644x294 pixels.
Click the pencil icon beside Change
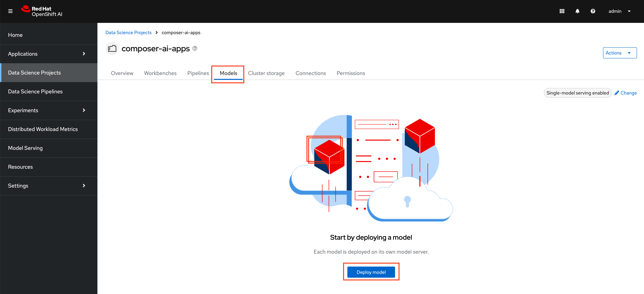pos(616,93)
